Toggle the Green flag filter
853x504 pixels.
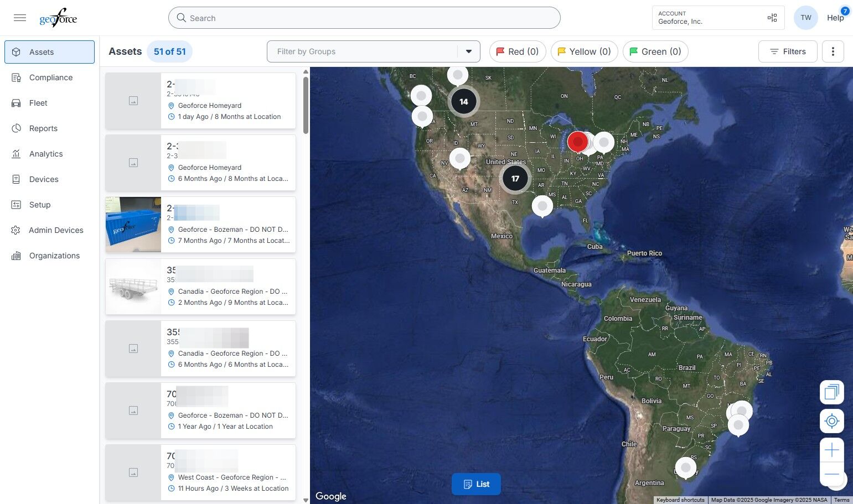(655, 51)
